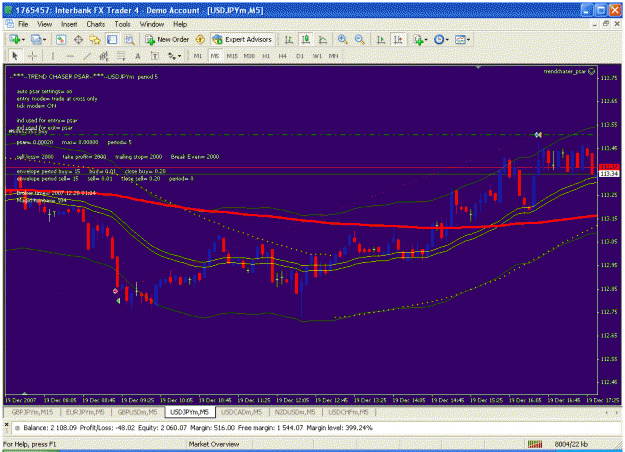Viewport: 625px width, 452px height.
Task: Switch to USDCHFm,M5 chart tab
Action: pos(348,412)
